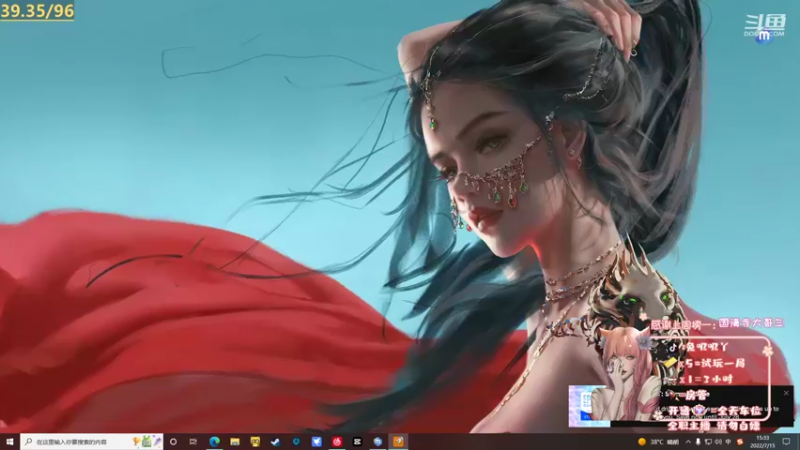Viewport: 800px width, 450px height.
Task: Click the notification toast thumbnail image
Action: 589,406
